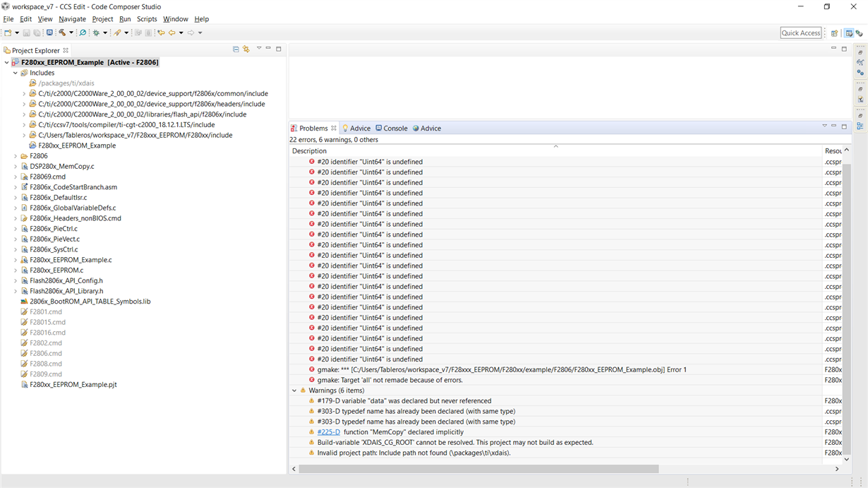Minimize the editor area
Image resolution: width=868 pixels, height=488 pixels.
pos(833,48)
